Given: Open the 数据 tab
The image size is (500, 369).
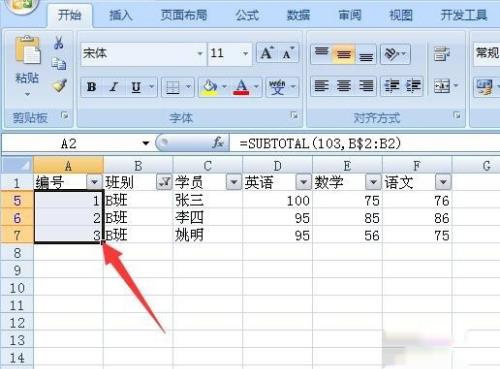Looking at the screenshot, I should tap(298, 15).
